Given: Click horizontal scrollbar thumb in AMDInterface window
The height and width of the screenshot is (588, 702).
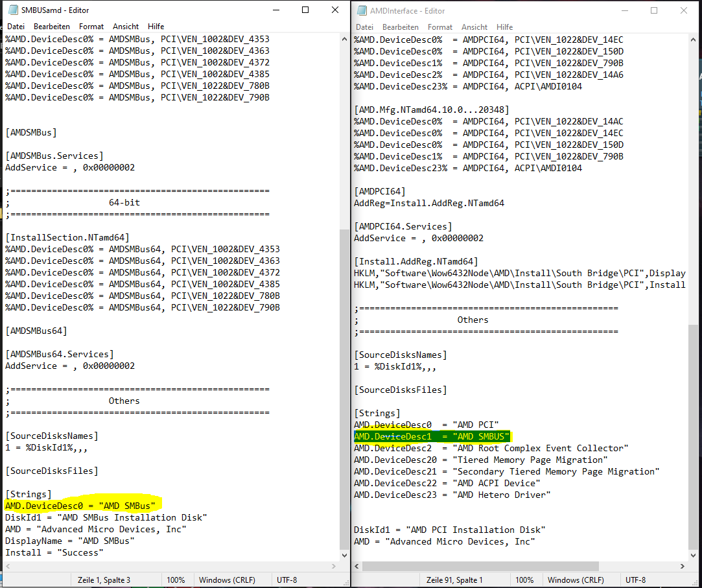Looking at the screenshot, I should 480,566.
